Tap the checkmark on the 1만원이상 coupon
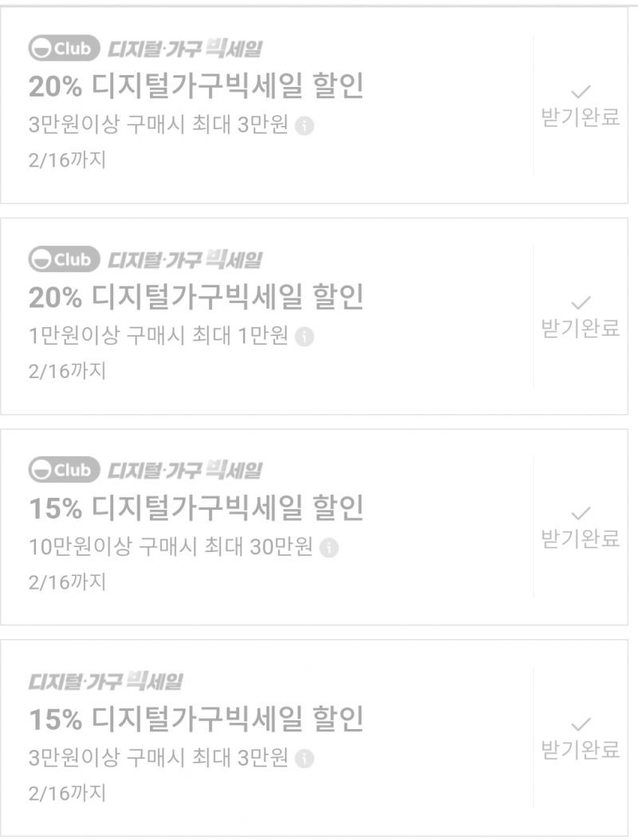Image resolution: width=638 pixels, height=840 pixels. point(581,302)
